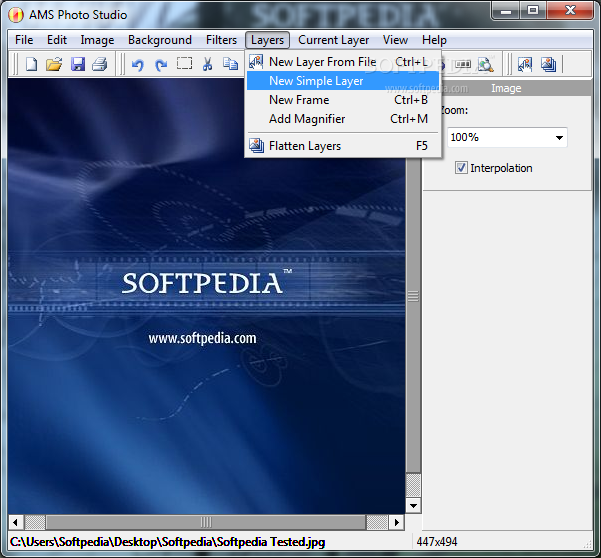Print using the printer toolbar icon
Screen dimensions: 601x558
(100, 64)
